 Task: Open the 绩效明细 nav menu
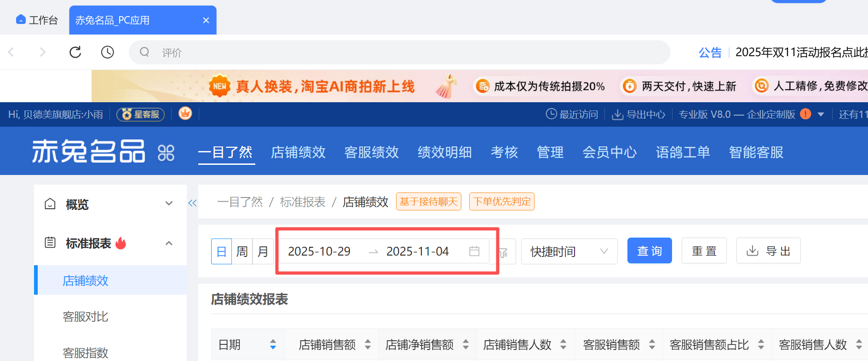pyautogui.click(x=445, y=152)
